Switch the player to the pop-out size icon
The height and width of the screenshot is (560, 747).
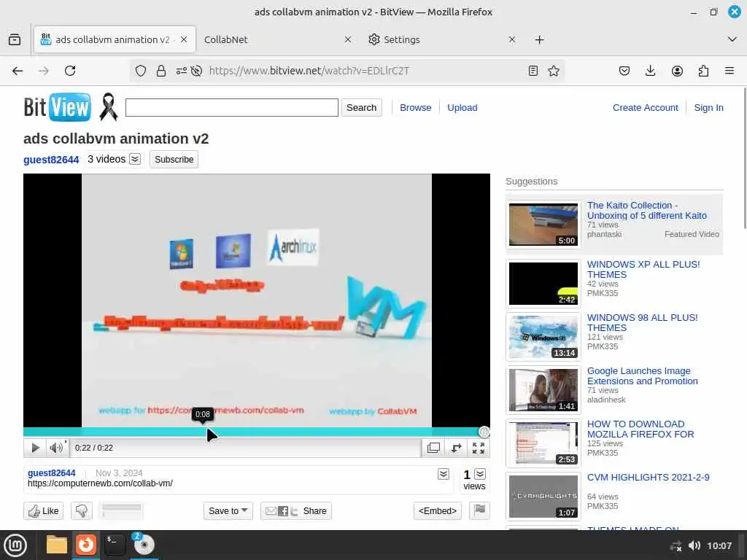click(x=433, y=448)
